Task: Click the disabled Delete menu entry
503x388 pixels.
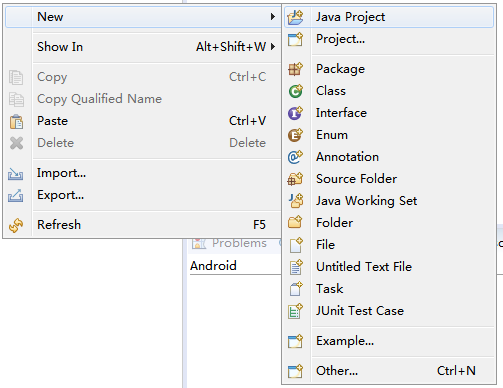Action: (143, 143)
